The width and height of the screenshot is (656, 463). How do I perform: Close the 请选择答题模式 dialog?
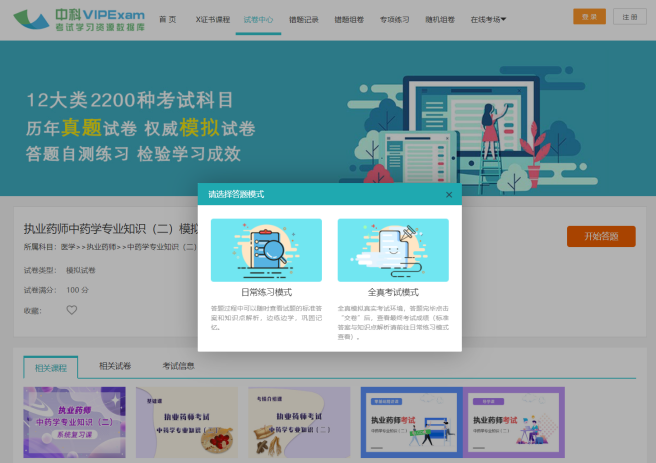pos(448,195)
